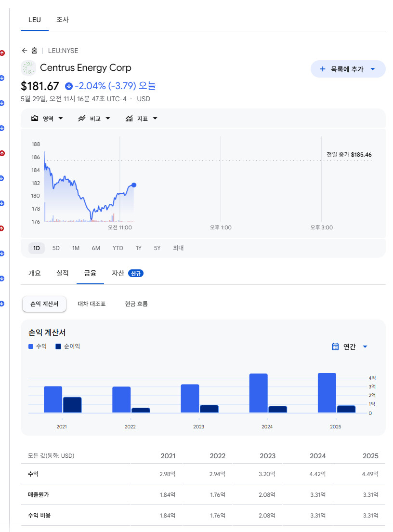Viewport: 393px width, 532px height.
Task: Click the 홈 breadcrumb link
Action: tap(34, 51)
